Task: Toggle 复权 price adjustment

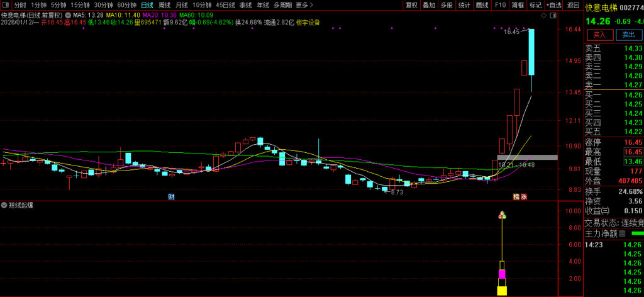Action: [411, 5]
